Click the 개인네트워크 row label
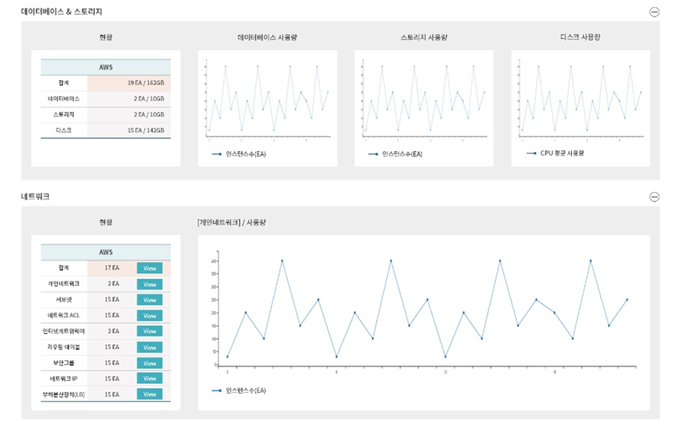Viewport: 674px width, 427px height. point(64,284)
